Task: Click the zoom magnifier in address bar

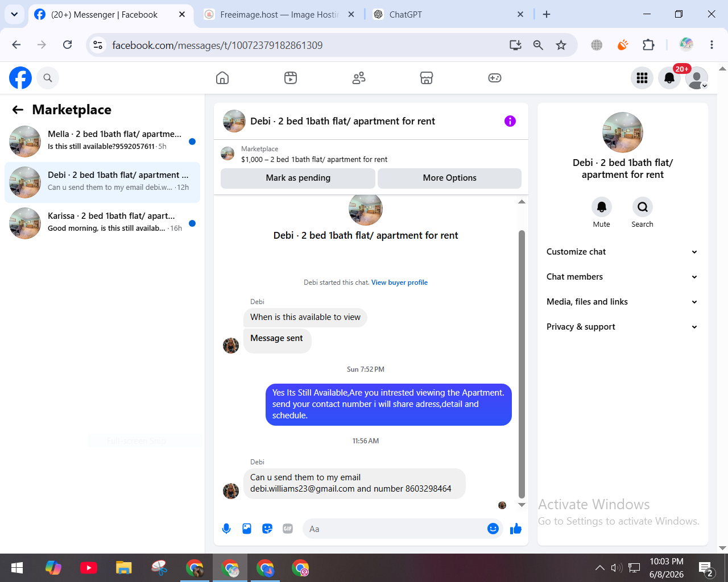Action: pyautogui.click(x=538, y=45)
